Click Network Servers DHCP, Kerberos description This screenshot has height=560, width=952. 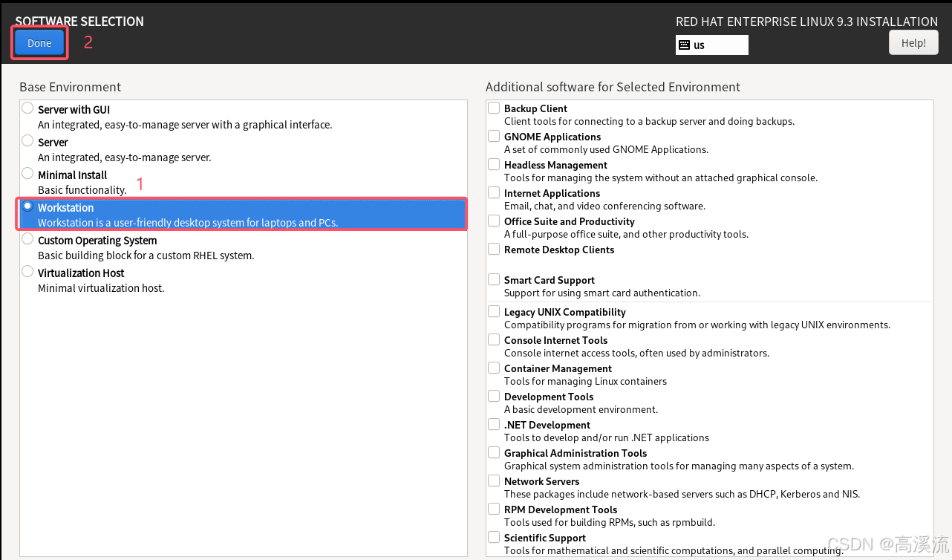682,495
